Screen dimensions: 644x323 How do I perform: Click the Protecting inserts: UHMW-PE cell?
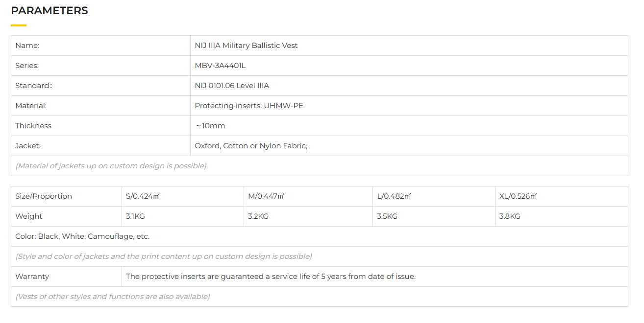point(249,106)
